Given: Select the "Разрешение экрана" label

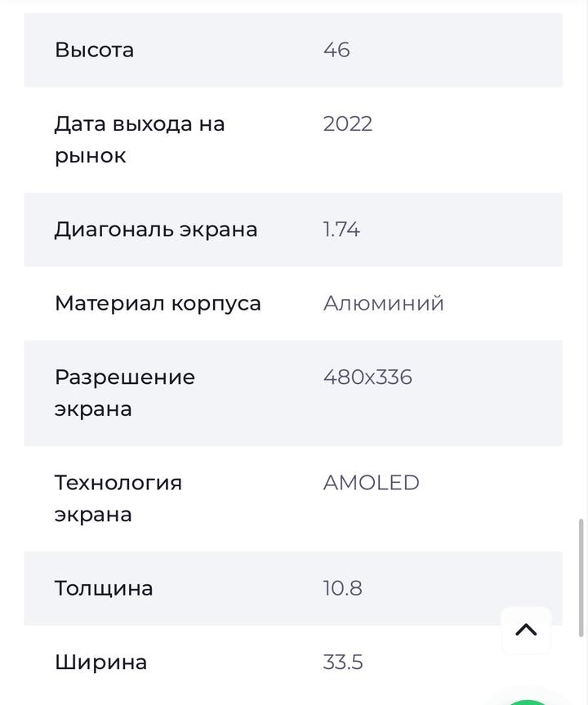Looking at the screenshot, I should tap(124, 393).
